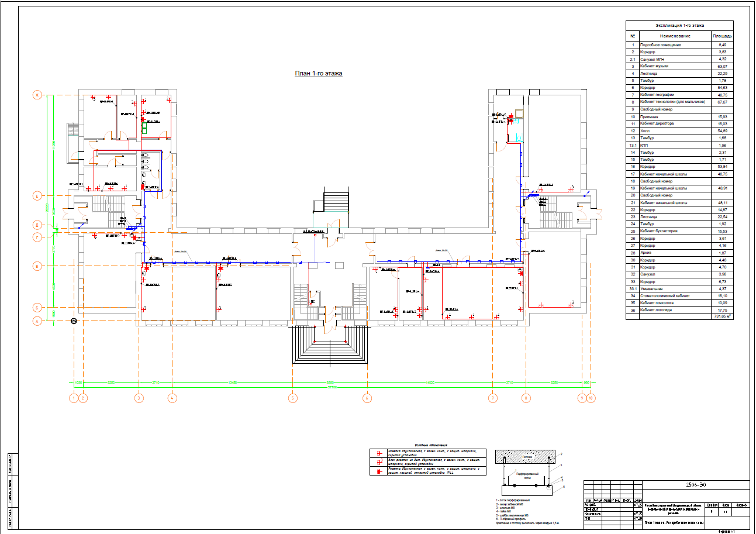Click the 'Кабинет географии' table entry
The width and height of the screenshot is (756, 534).
click(x=657, y=95)
